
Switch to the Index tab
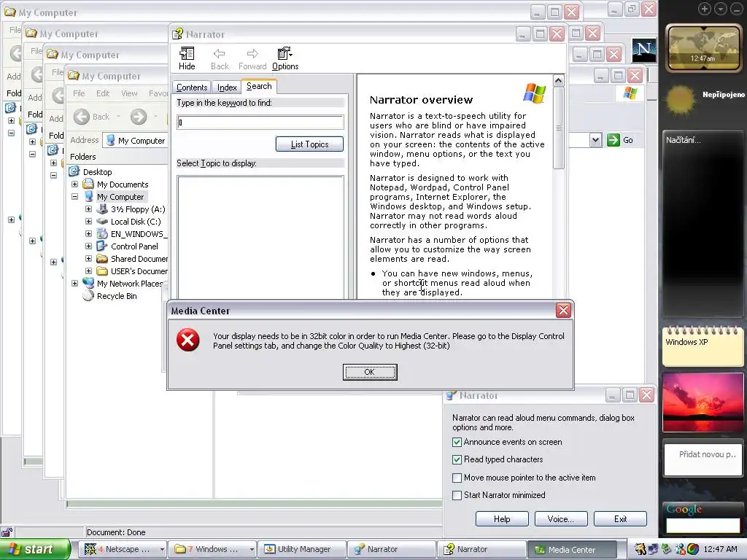[x=227, y=87]
